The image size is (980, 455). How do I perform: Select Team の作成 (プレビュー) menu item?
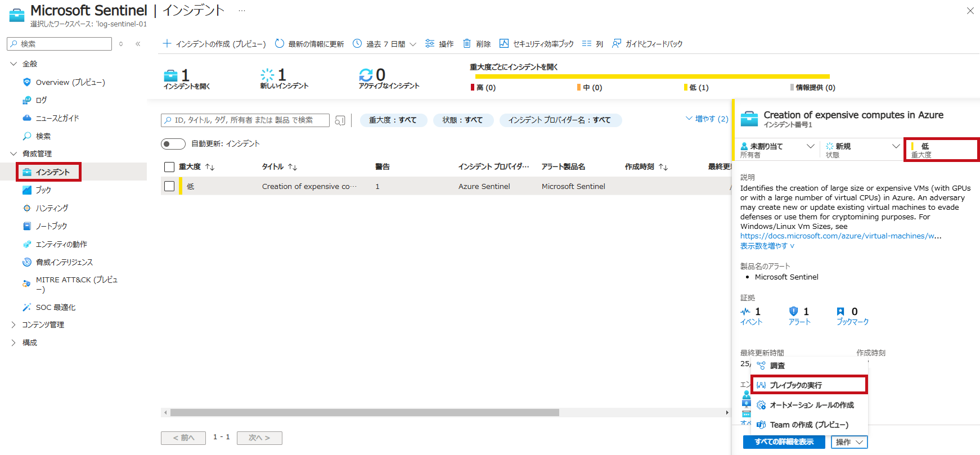(x=810, y=425)
